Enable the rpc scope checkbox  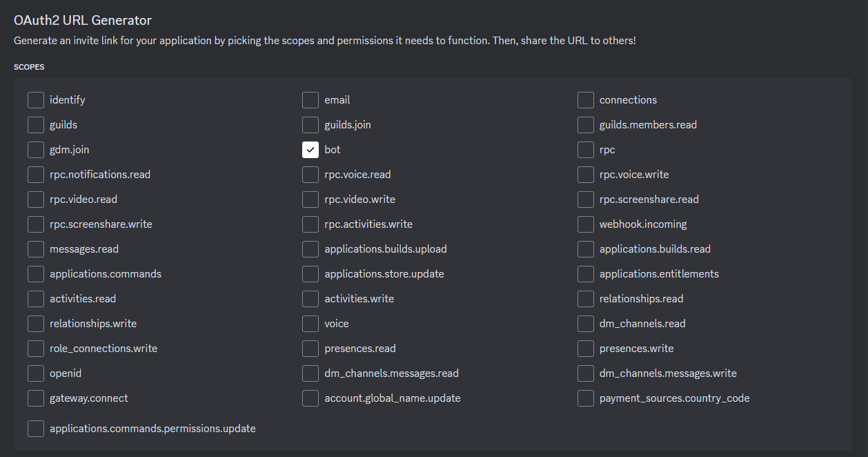(586, 150)
